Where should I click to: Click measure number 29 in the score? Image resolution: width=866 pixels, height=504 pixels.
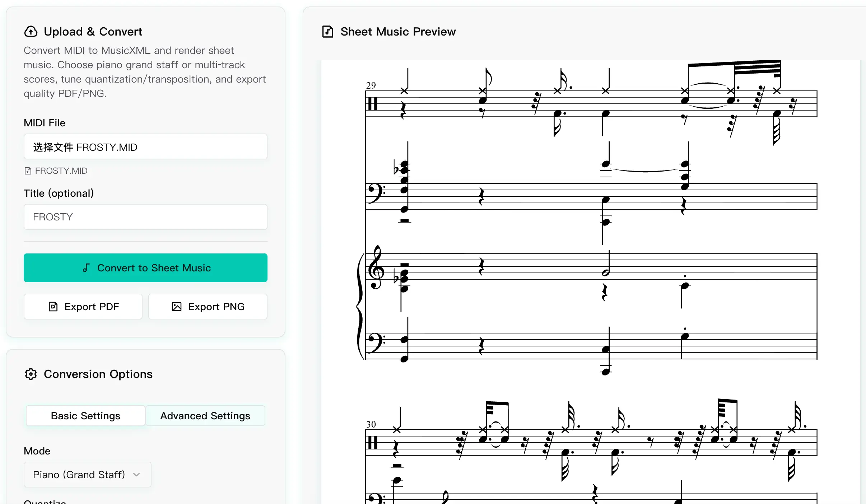click(x=371, y=85)
